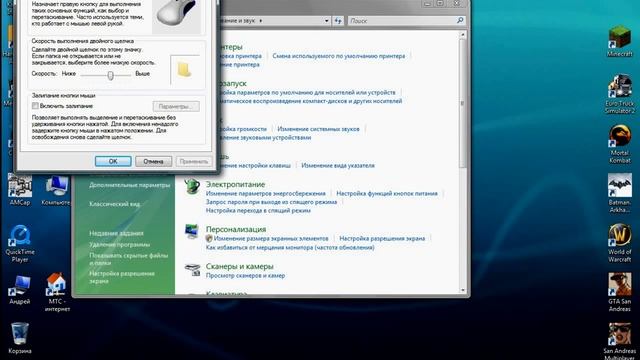Click the Применить button
640x360 pixels.
pos(194,161)
